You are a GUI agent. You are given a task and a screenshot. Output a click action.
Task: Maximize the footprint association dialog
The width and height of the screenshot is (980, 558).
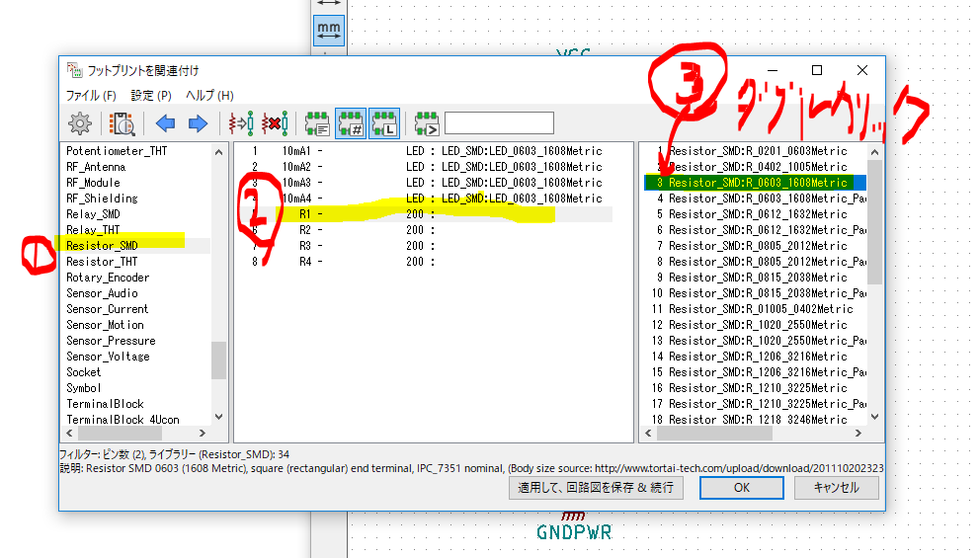(817, 70)
